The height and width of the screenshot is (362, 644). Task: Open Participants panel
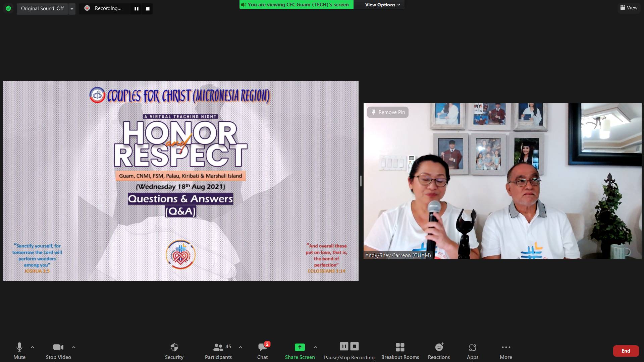click(x=218, y=351)
